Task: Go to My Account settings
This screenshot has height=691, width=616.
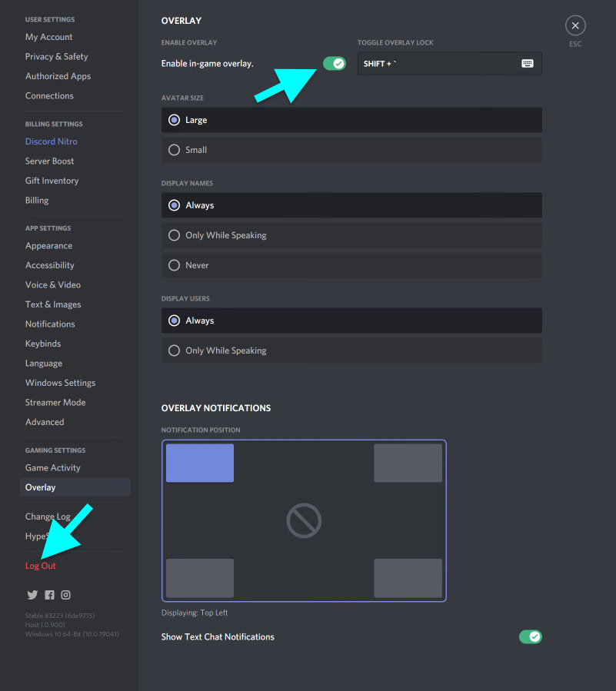Action: click(48, 37)
